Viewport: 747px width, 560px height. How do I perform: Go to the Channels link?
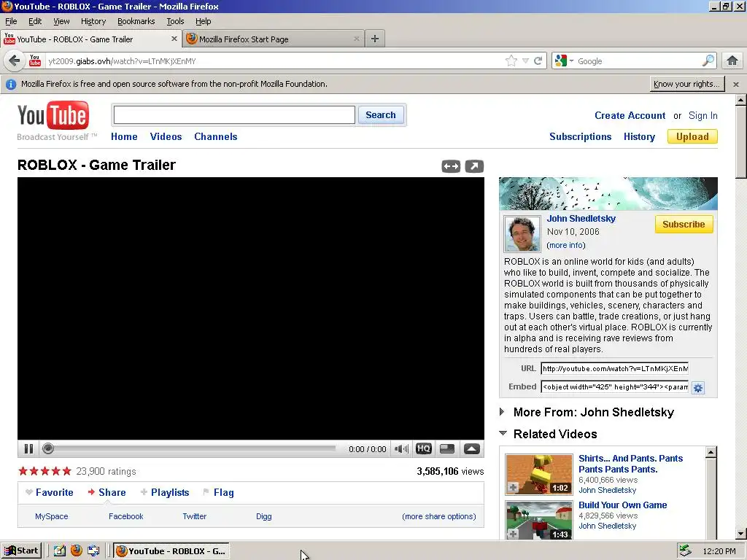coord(216,136)
